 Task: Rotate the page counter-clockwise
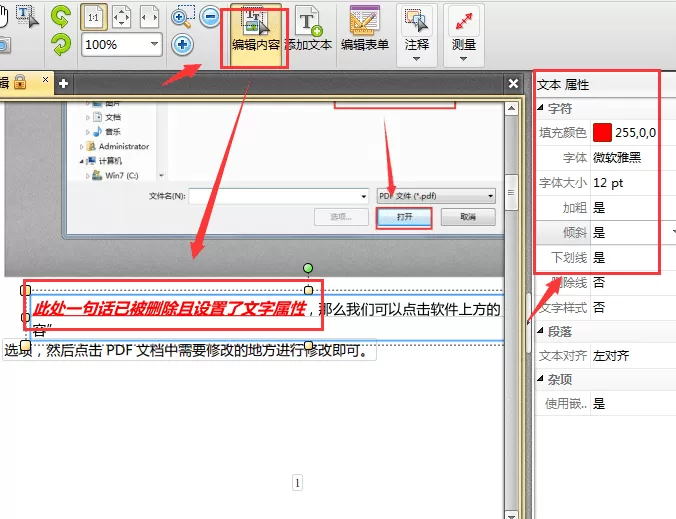(x=61, y=16)
